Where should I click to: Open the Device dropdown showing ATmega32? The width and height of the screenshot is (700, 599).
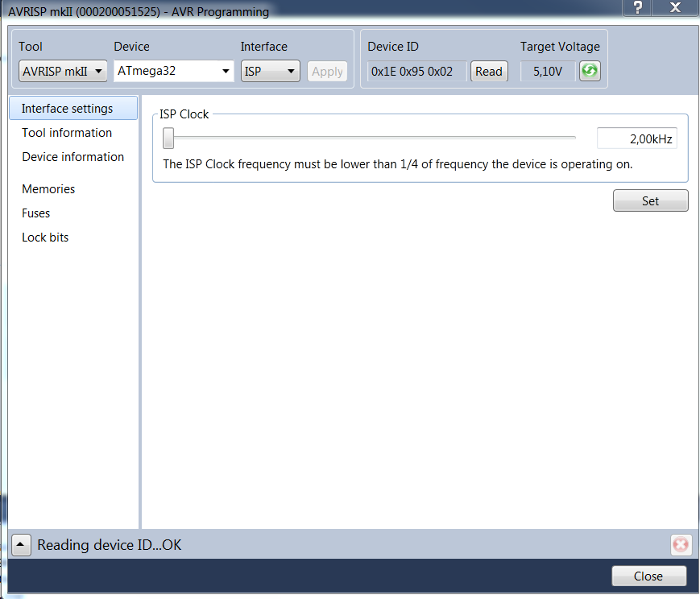coord(174,71)
